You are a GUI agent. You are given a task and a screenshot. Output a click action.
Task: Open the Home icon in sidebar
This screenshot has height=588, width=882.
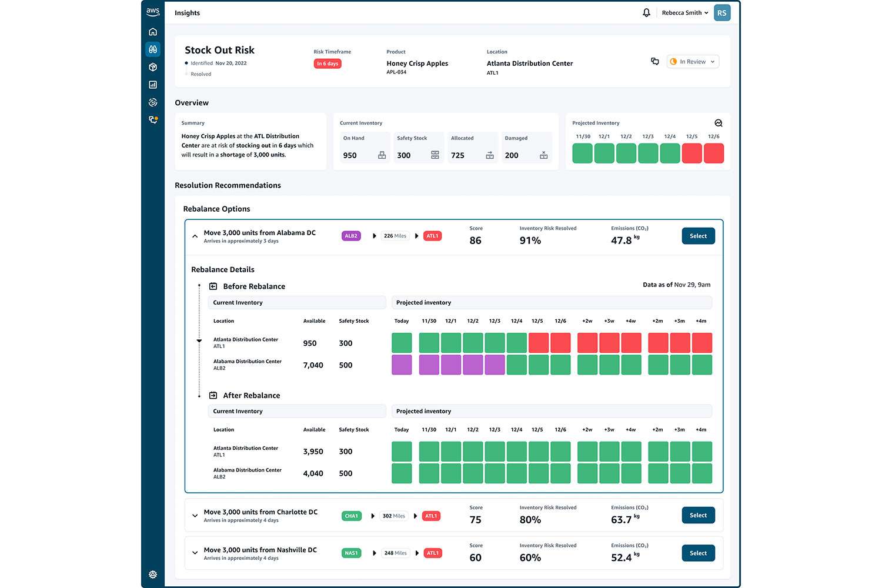[x=153, y=32]
